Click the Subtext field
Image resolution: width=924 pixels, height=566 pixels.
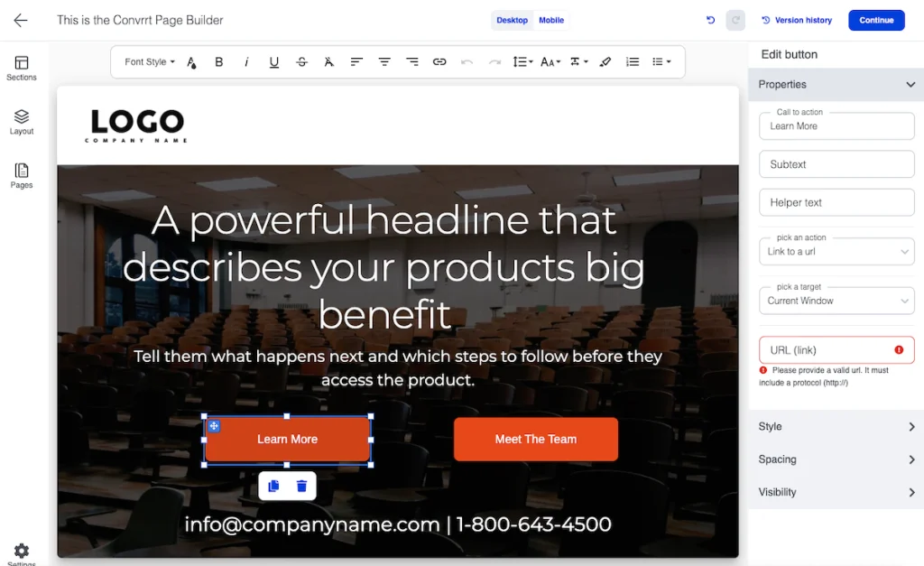coord(836,164)
